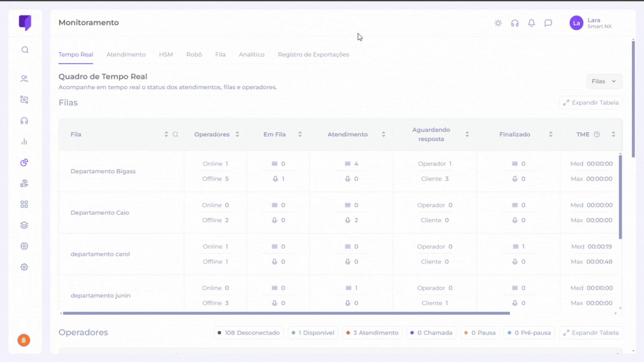This screenshot has height=362, width=644.
Task: Click the search icon in left sidebar
Action: pos(25,50)
